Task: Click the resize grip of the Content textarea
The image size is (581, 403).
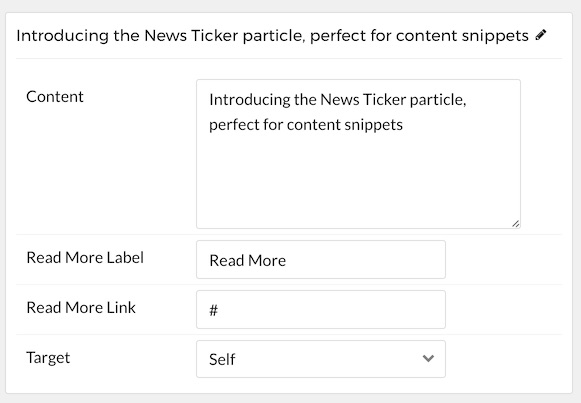Action: tap(515, 223)
